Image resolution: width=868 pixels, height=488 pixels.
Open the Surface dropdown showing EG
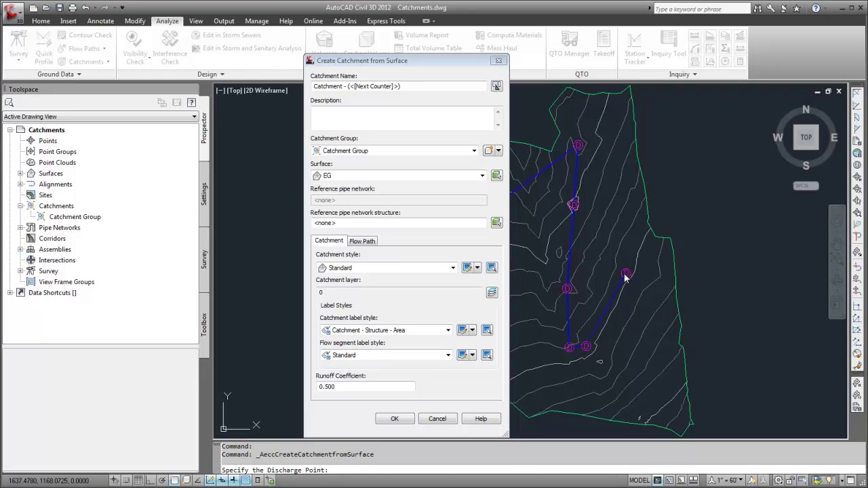[482, 176]
